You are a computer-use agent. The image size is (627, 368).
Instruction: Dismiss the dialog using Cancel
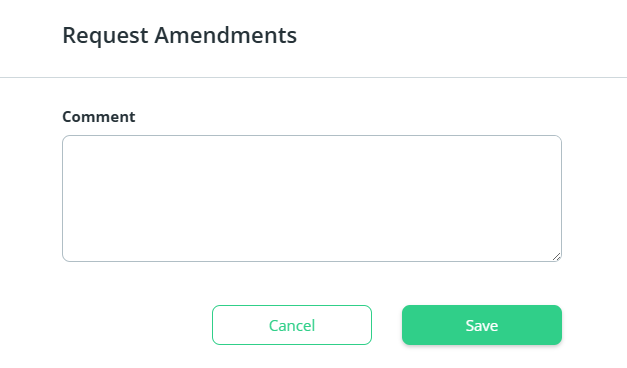[292, 325]
